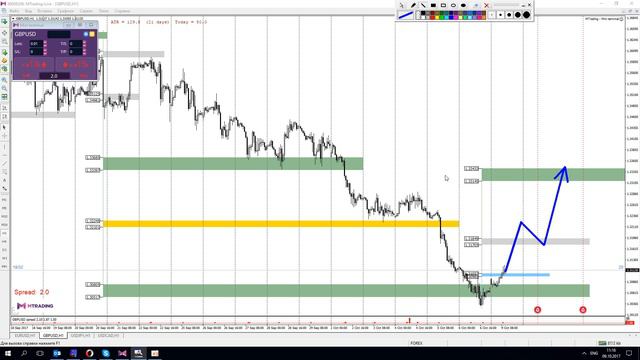Click the zoom in magnifier in left toolbar
Image resolution: width=640 pixels, height=360 pixels.
tap(4, 80)
